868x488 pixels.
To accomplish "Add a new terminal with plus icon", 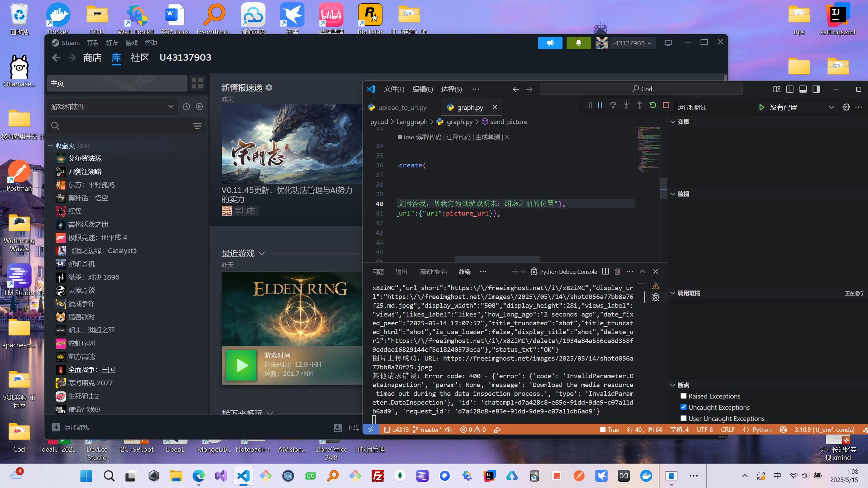I will point(515,271).
